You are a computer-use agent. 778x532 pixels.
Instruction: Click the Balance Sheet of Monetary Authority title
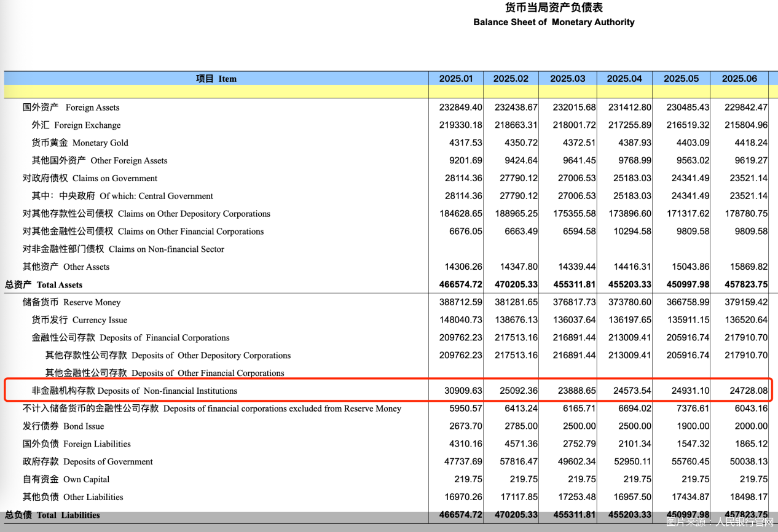pos(554,22)
